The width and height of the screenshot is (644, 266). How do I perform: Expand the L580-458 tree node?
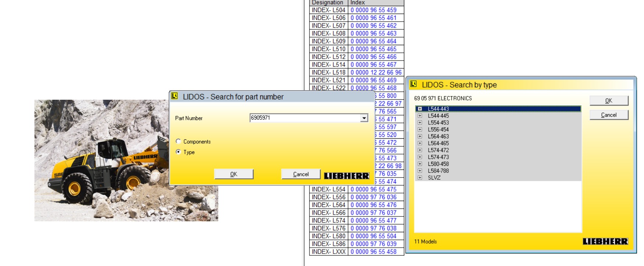point(420,164)
